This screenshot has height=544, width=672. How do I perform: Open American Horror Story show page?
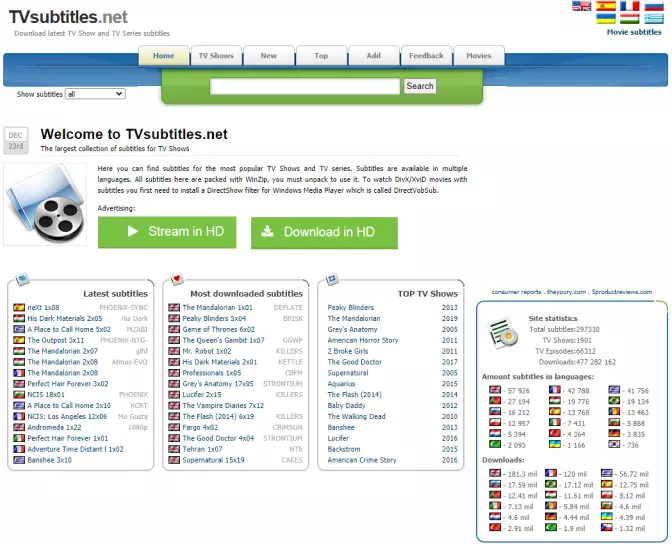pyautogui.click(x=363, y=340)
